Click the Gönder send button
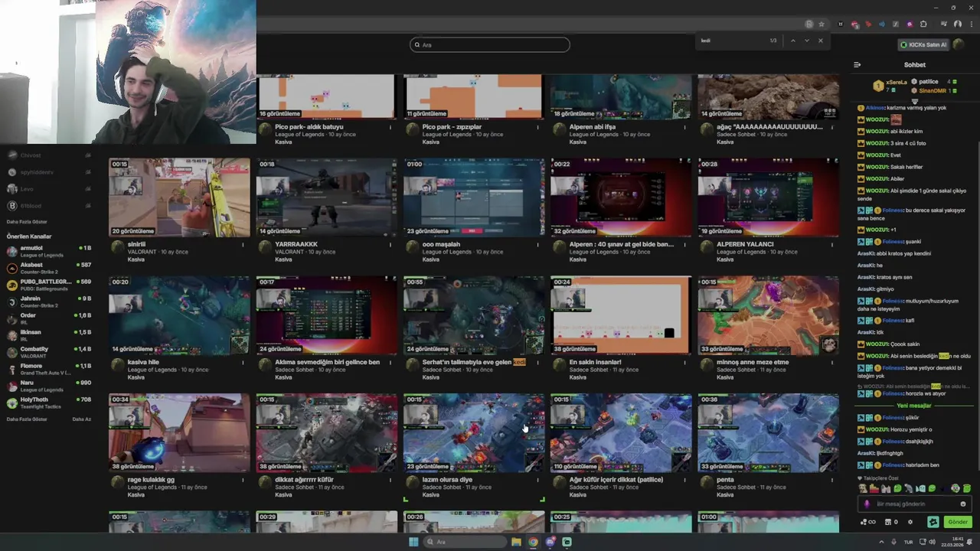This screenshot has height=551, width=980. point(958,522)
